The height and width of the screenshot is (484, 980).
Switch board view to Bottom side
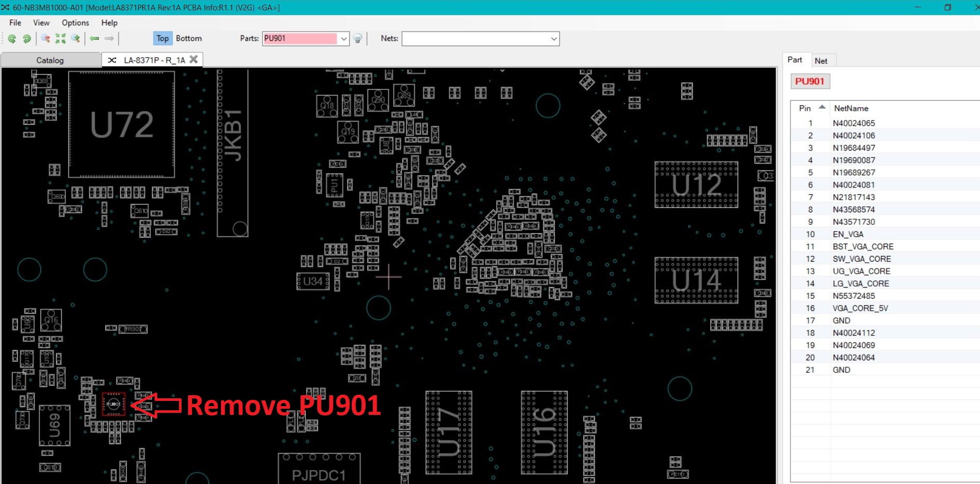pyautogui.click(x=188, y=38)
